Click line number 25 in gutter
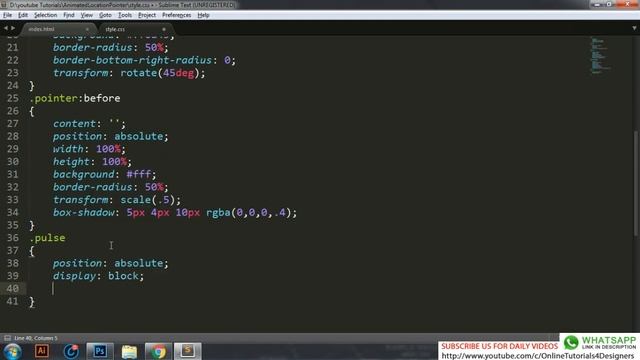The width and height of the screenshot is (640, 360). coord(13,98)
